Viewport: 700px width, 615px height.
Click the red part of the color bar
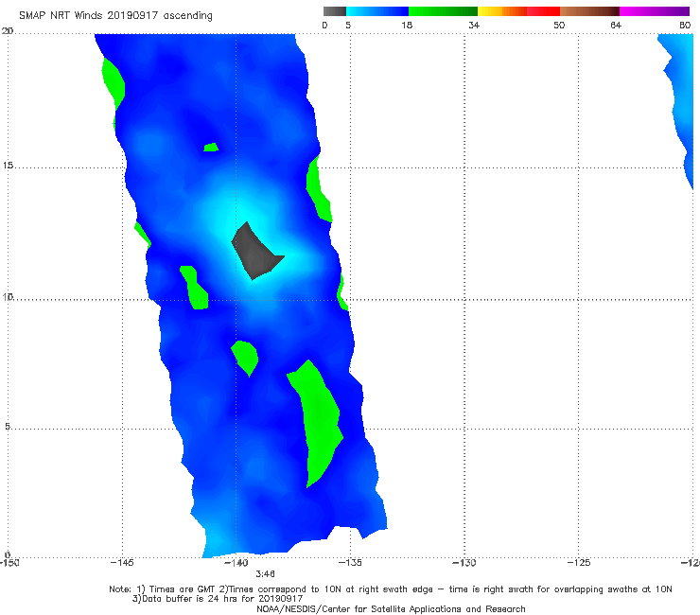click(543, 11)
